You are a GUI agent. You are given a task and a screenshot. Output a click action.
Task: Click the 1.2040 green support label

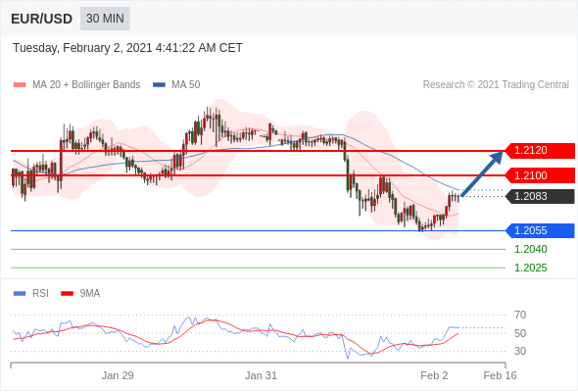531,249
